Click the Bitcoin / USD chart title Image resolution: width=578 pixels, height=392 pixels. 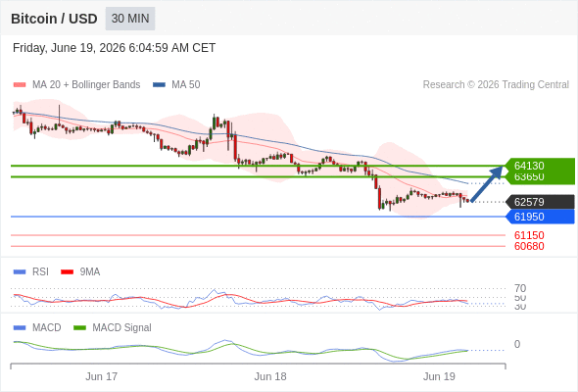pyautogui.click(x=54, y=19)
